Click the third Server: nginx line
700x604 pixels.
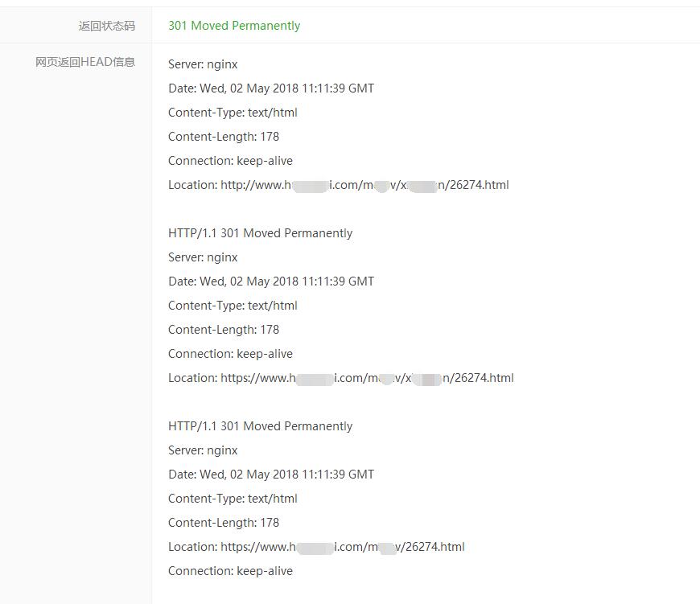[x=203, y=450]
